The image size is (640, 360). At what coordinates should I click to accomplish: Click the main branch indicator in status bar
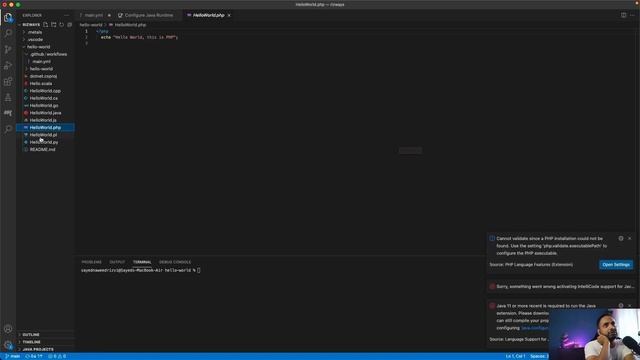(x=12, y=356)
